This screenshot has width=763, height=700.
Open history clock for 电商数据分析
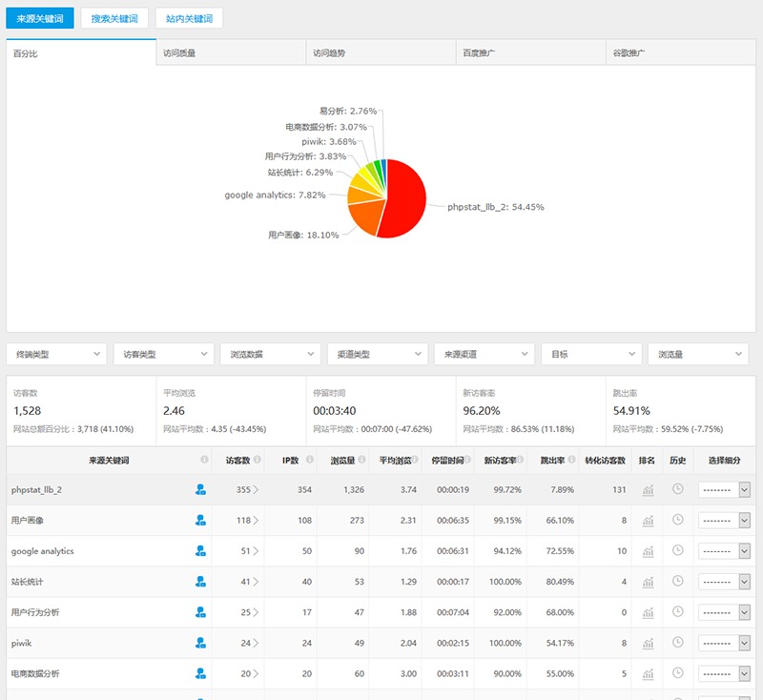tap(677, 672)
